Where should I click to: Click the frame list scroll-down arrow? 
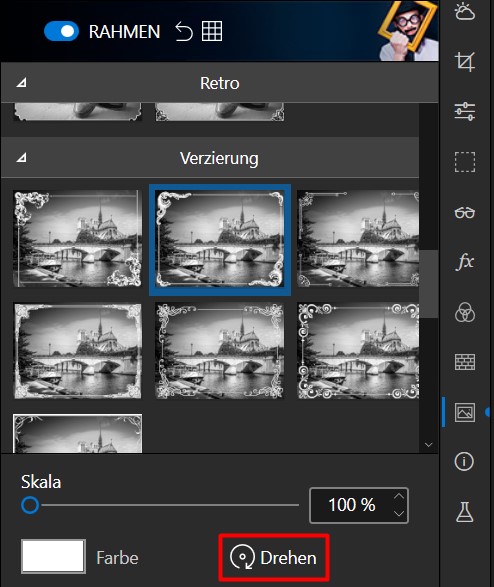click(x=429, y=445)
